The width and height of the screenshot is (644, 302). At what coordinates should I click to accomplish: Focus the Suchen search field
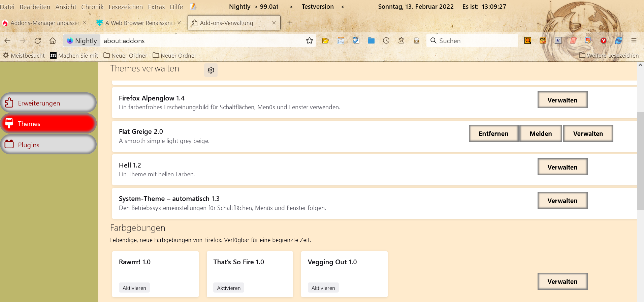coord(472,41)
